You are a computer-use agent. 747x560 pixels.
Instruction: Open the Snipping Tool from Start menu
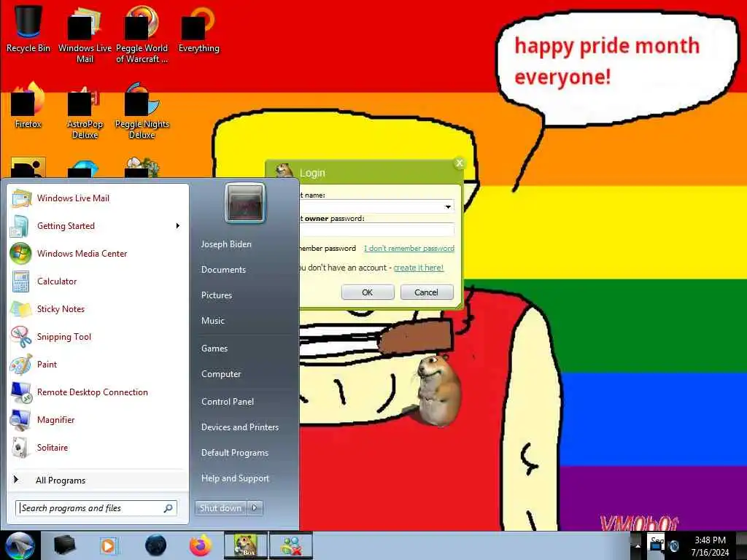click(x=97, y=337)
